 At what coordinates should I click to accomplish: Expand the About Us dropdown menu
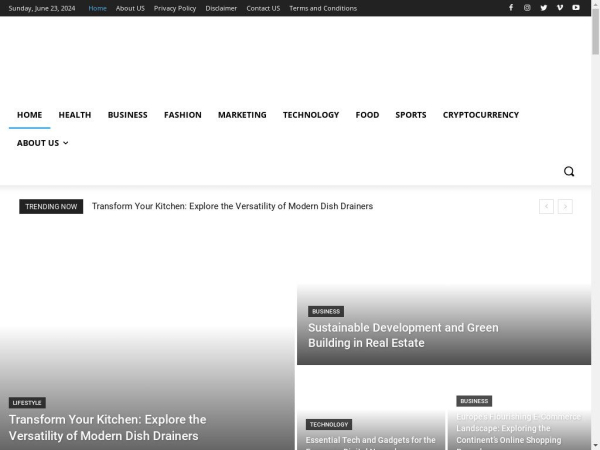point(42,143)
